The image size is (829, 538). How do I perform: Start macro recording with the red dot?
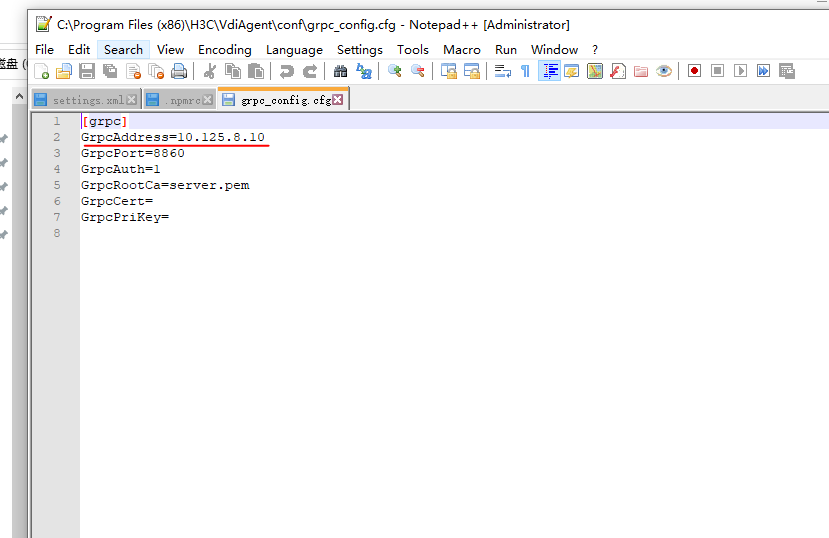point(694,71)
